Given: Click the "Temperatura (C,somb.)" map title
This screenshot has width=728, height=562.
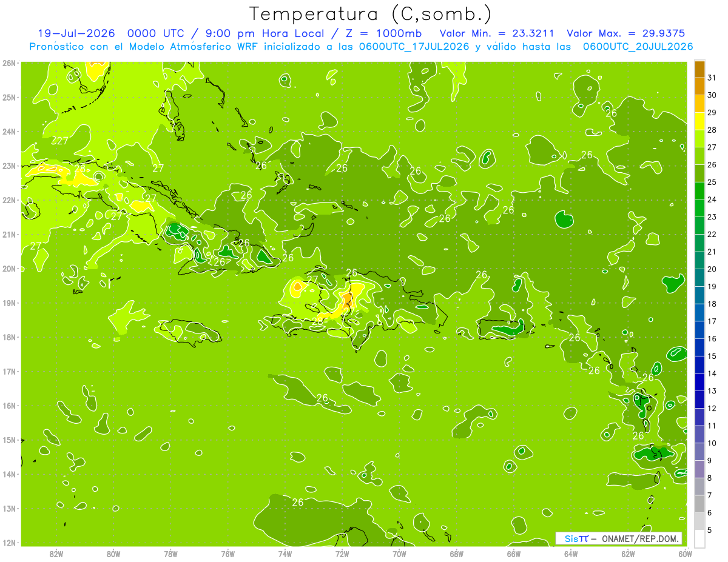Looking at the screenshot, I should tap(371, 14).
